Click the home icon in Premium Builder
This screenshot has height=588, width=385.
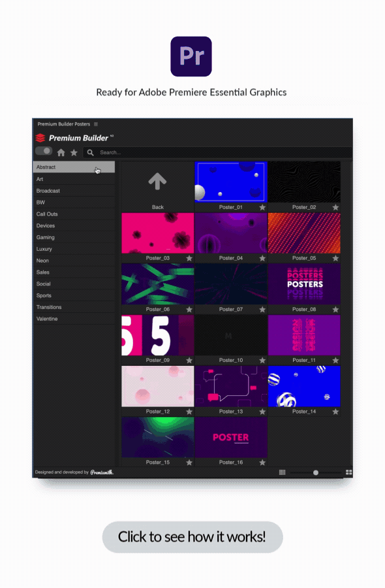61,153
